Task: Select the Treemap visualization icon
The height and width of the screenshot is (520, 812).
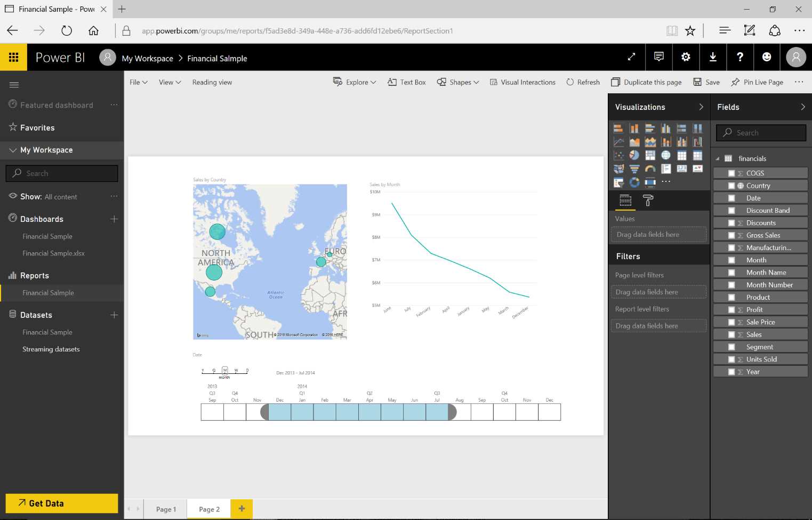Action: [650, 155]
